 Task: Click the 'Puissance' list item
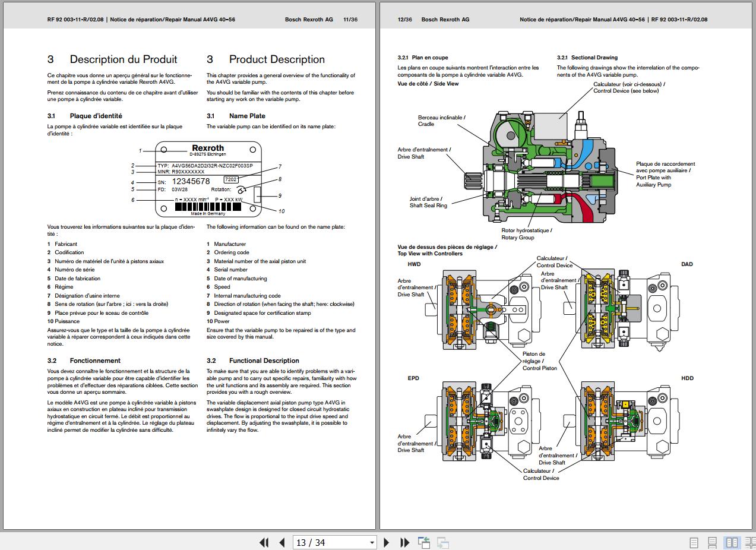tap(67, 321)
